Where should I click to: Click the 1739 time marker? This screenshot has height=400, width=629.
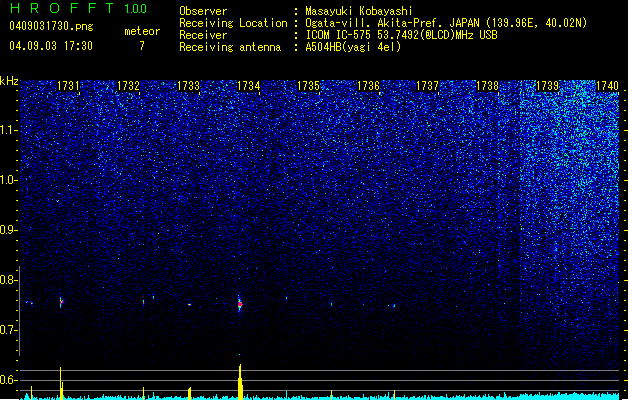pos(547,86)
